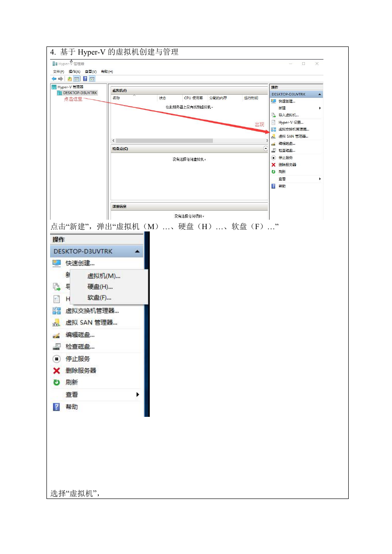This screenshot has height=554, width=392.
Task: Click 停止服务 icon in the upper window
Action: click(273, 157)
